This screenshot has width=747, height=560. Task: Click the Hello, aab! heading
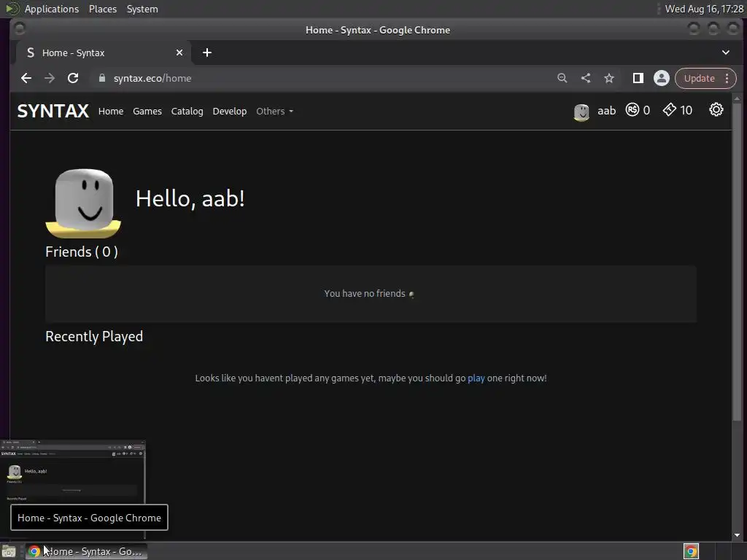(190, 198)
